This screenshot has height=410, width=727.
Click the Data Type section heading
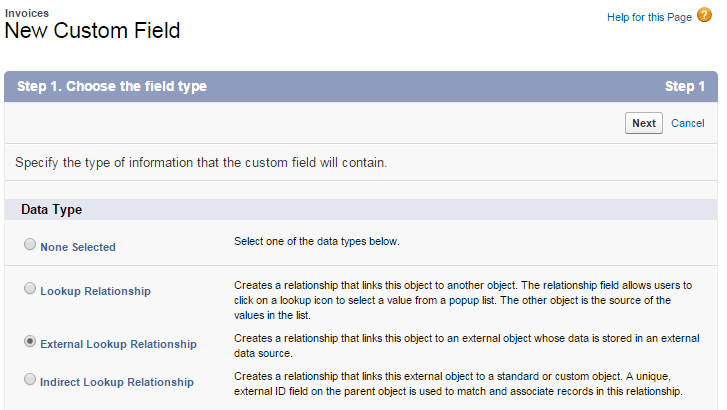pos(52,210)
